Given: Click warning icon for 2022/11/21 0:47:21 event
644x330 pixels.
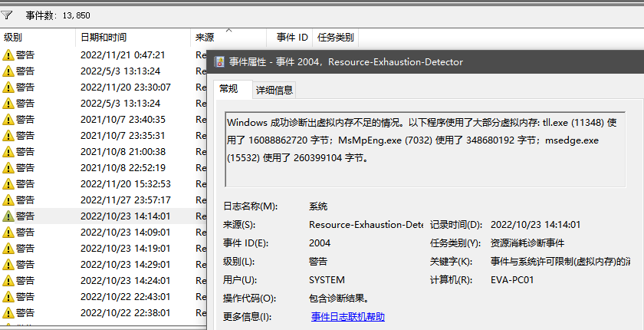Looking at the screenshot, I should coord(8,54).
